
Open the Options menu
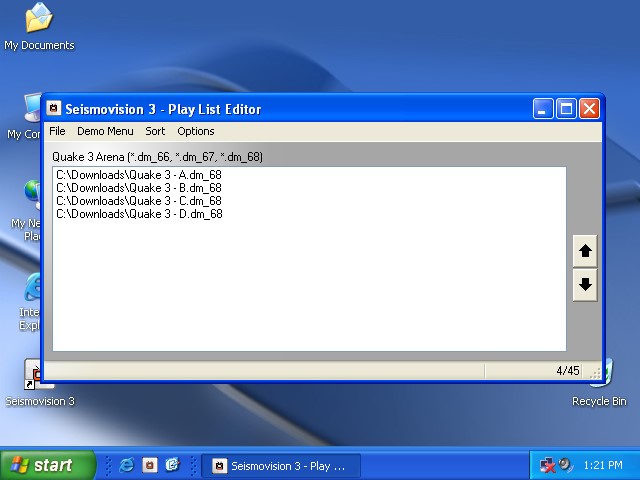tap(196, 131)
